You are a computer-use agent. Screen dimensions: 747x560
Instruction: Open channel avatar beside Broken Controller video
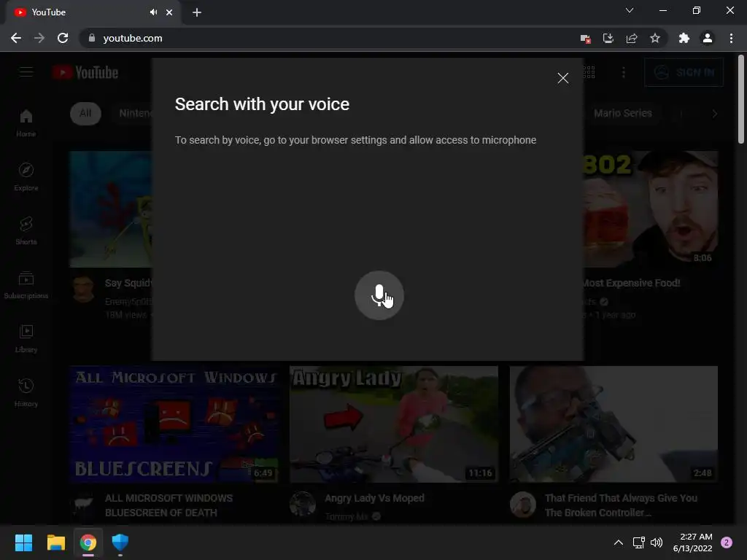coord(522,505)
